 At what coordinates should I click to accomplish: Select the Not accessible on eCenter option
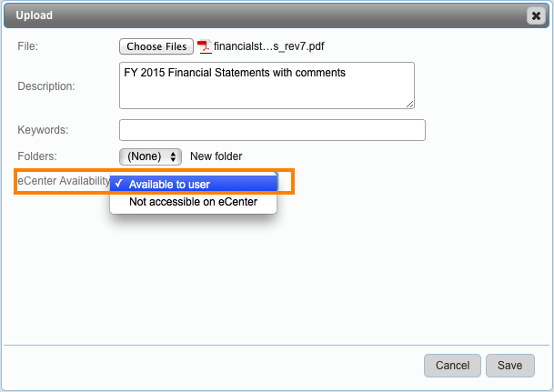pos(193,202)
